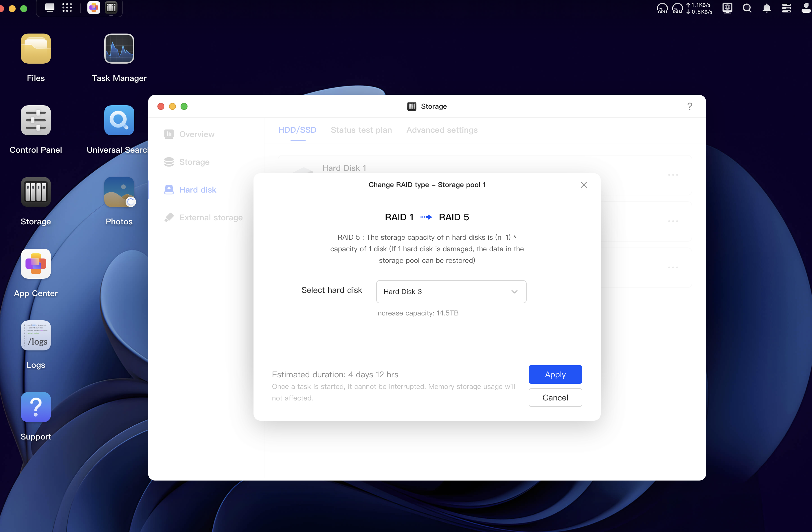This screenshot has height=532, width=812.
Task: Open the Support desktop icon
Action: tap(36, 407)
